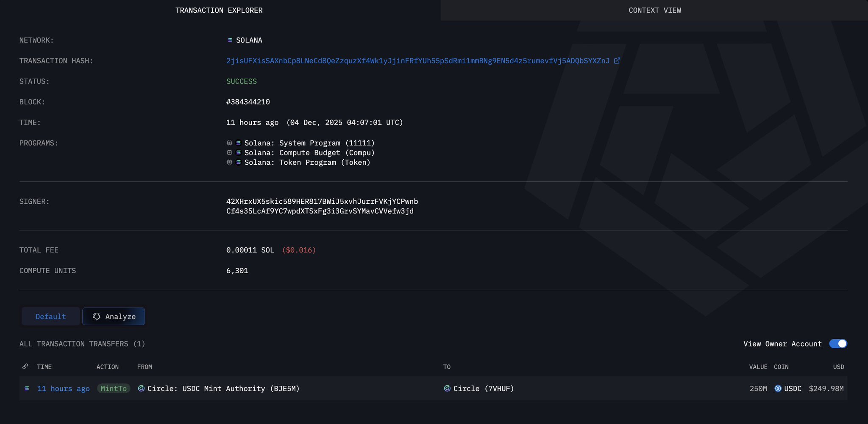Click the first signer address 42XHrxUX5
This screenshot has height=424, width=868.
tap(322, 201)
